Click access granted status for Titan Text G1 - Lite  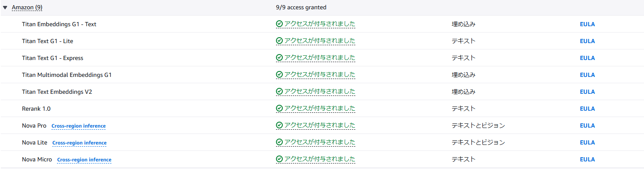point(316,41)
